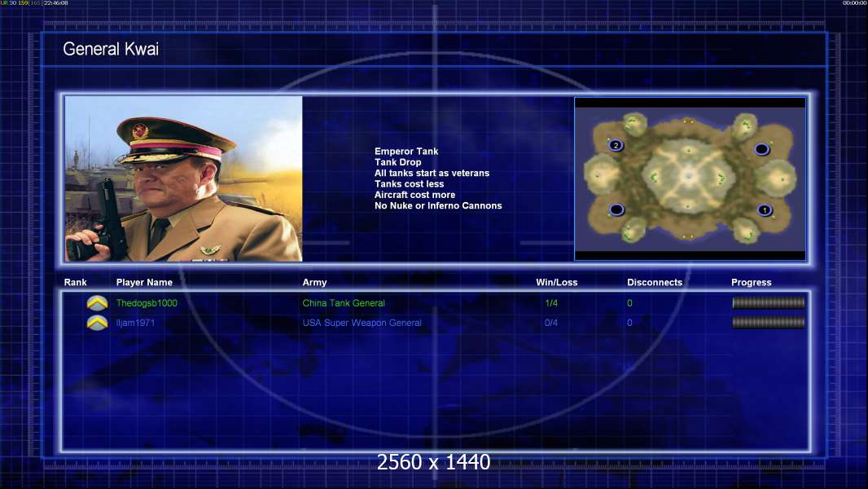
Task: Click the Win/Loss column header
Action: [556, 282]
